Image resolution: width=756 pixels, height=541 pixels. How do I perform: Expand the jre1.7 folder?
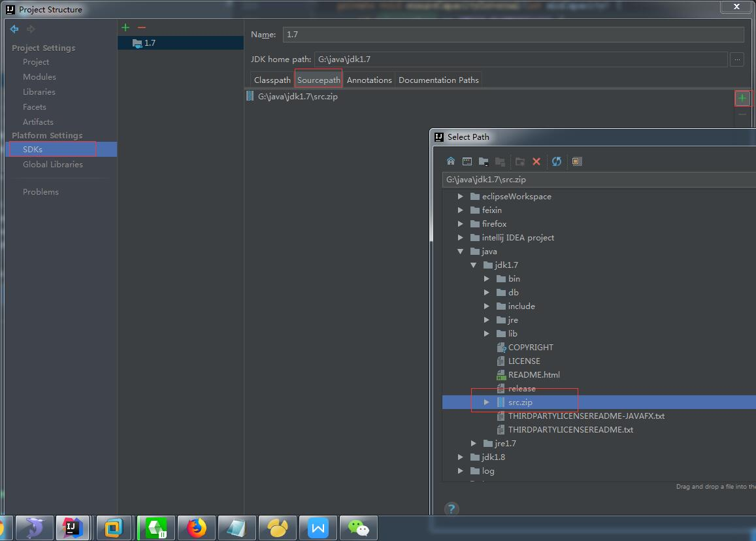pos(474,444)
